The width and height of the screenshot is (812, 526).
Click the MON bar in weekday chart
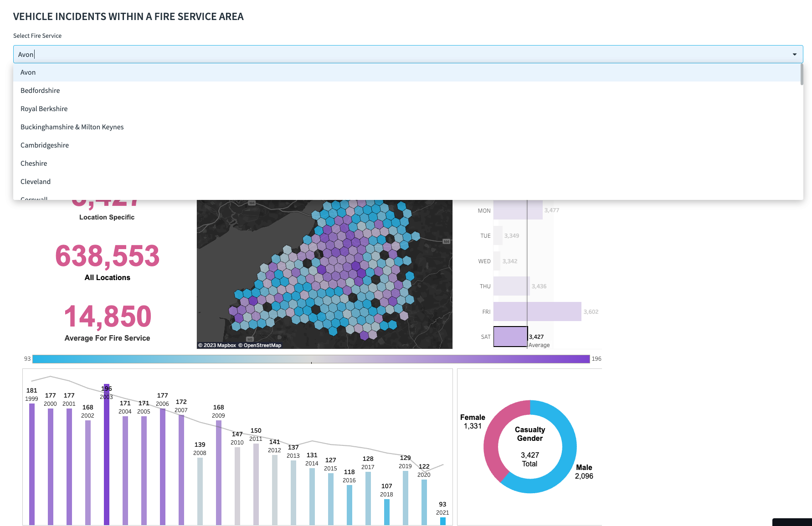tap(517, 210)
